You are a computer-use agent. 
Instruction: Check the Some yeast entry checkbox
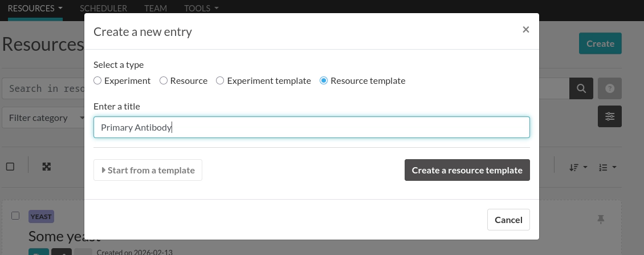point(16,216)
